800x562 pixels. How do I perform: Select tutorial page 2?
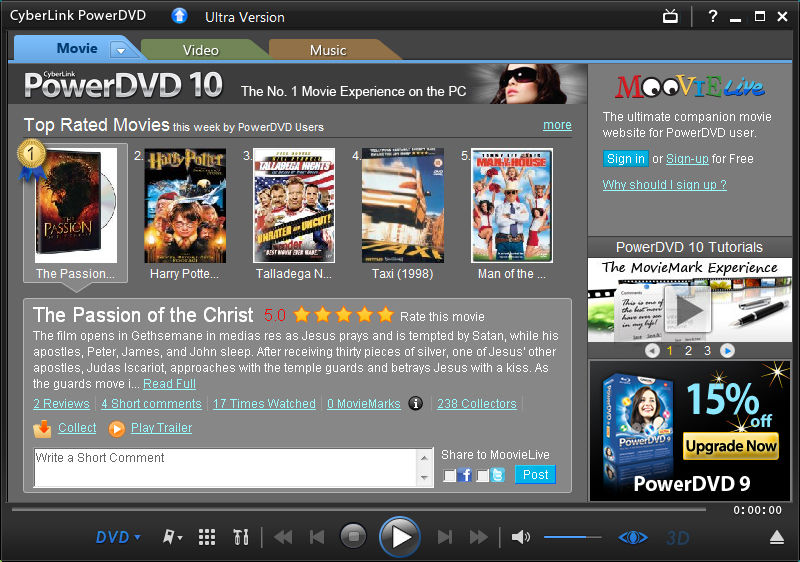(688, 351)
